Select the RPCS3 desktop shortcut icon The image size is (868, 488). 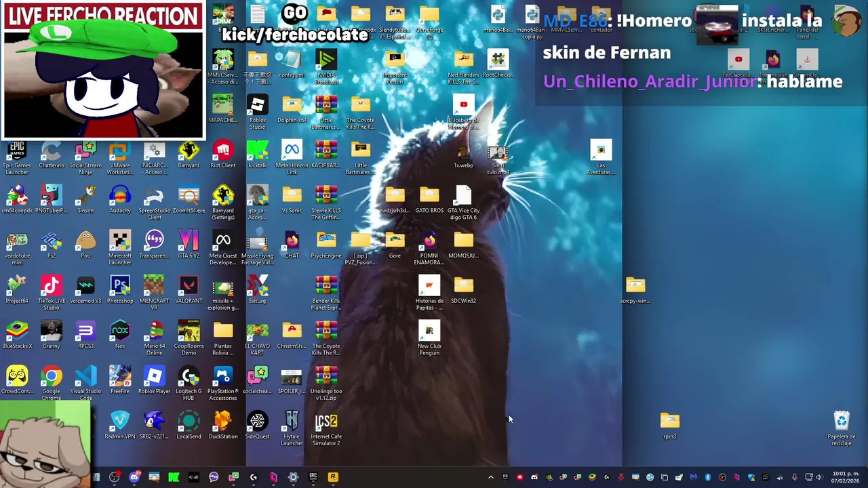click(x=85, y=336)
